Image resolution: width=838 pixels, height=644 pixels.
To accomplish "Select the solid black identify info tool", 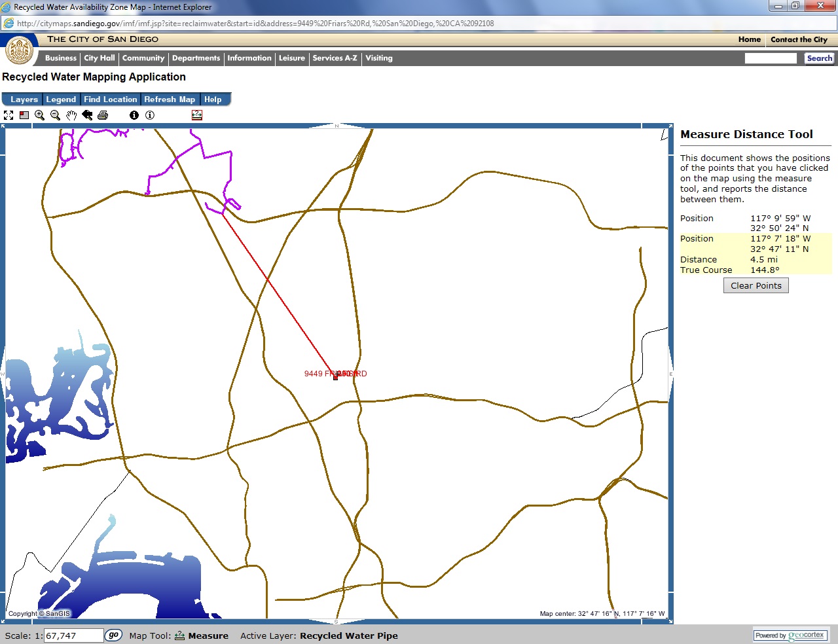I will 134,115.
